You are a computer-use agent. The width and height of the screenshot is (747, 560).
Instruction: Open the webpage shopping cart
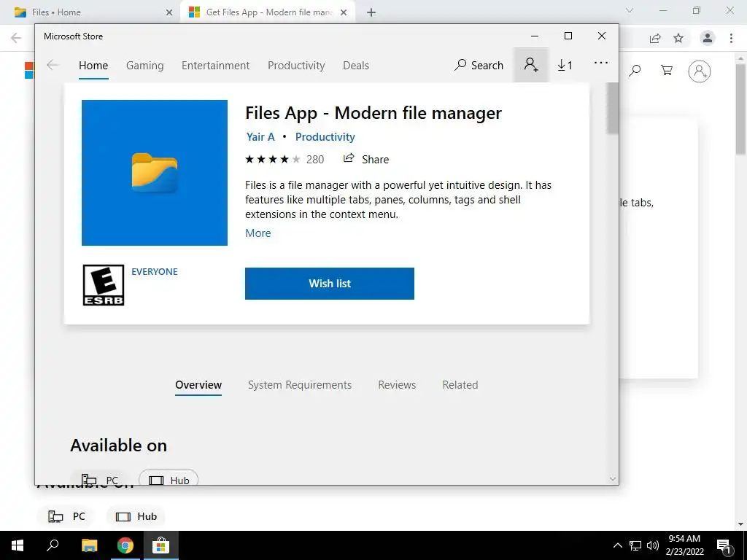click(x=667, y=71)
